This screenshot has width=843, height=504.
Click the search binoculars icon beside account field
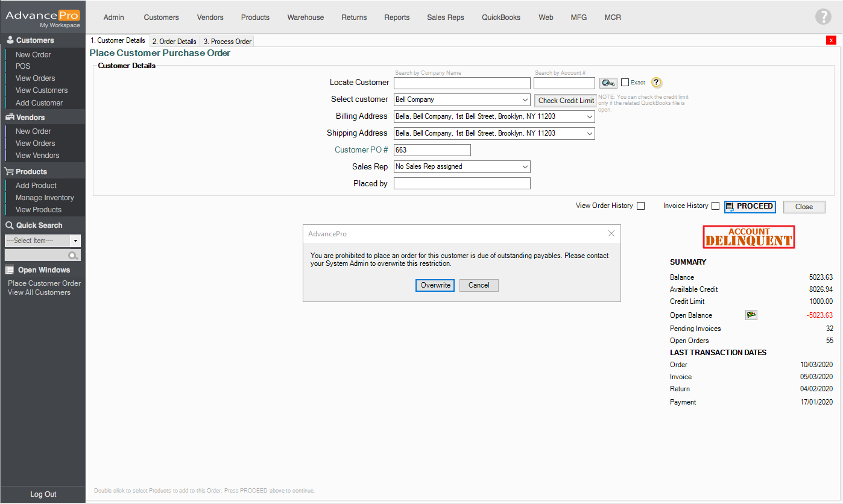[x=608, y=83]
